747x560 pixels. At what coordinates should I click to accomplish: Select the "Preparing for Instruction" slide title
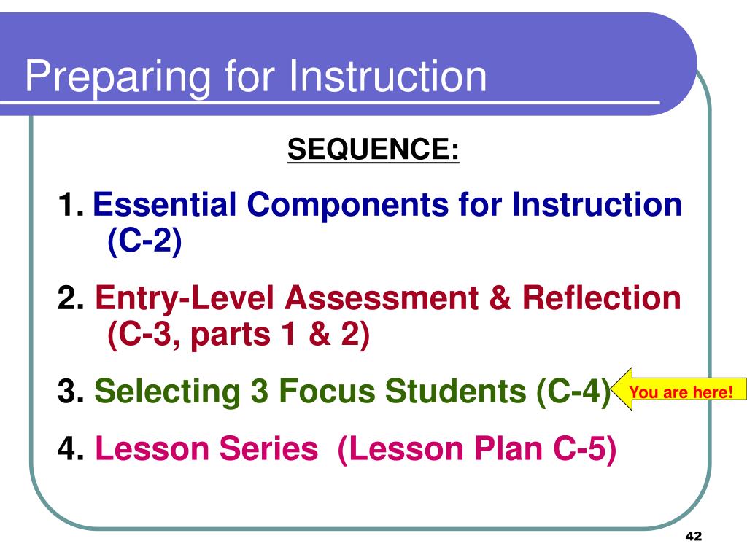click(x=256, y=77)
